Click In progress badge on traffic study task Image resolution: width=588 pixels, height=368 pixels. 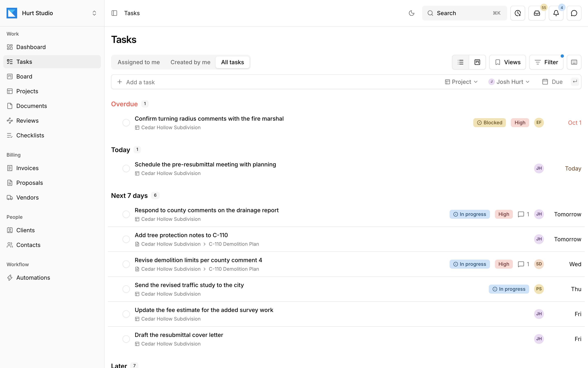pyautogui.click(x=509, y=289)
